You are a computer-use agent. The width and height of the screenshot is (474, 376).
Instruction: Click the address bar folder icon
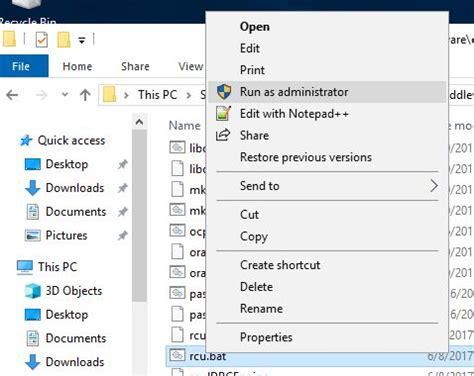pos(109,95)
